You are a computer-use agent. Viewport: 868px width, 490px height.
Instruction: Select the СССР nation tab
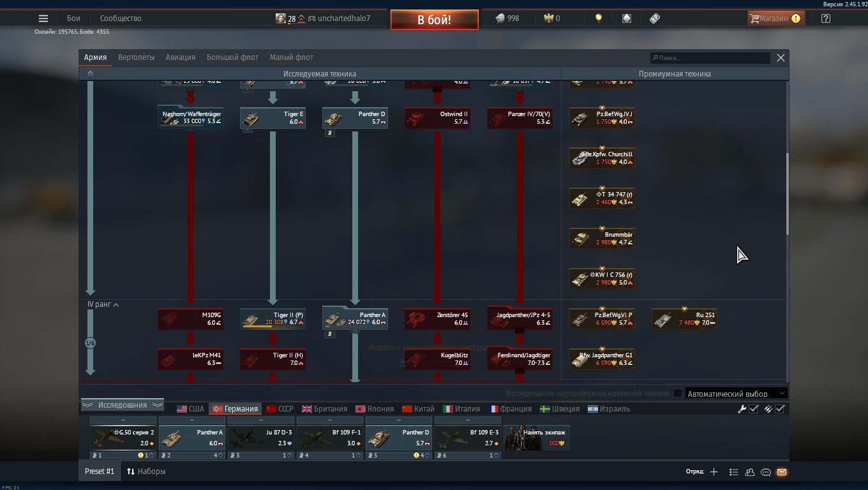click(x=280, y=409)
